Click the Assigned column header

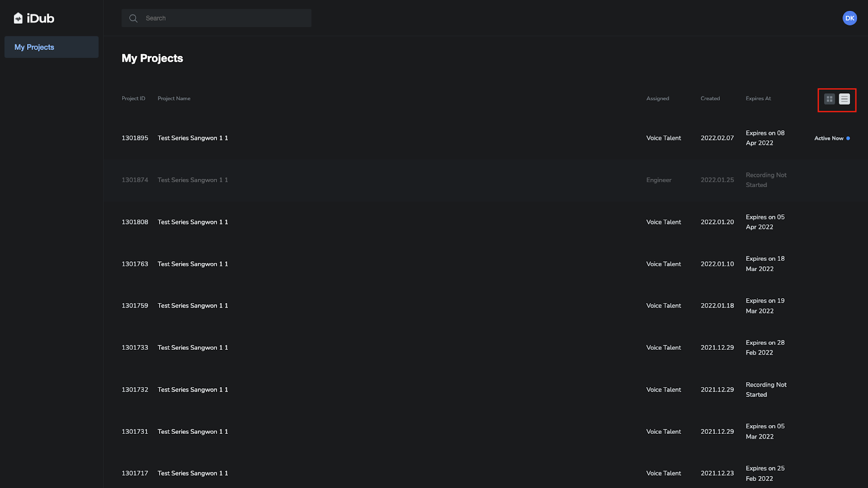(658, 99)
